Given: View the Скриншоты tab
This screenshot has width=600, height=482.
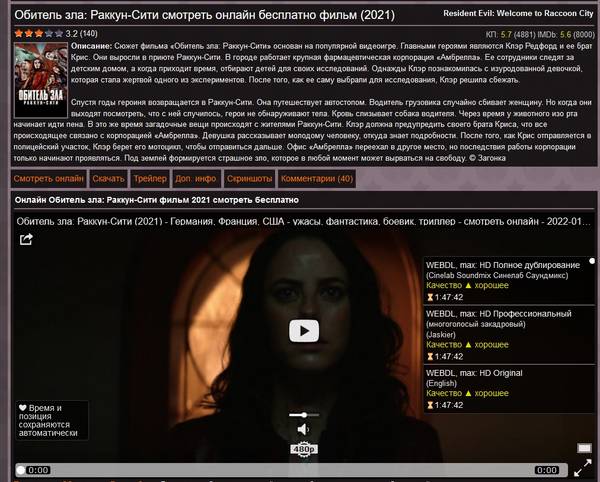Looking at the screenshot, I should point(249,179).
